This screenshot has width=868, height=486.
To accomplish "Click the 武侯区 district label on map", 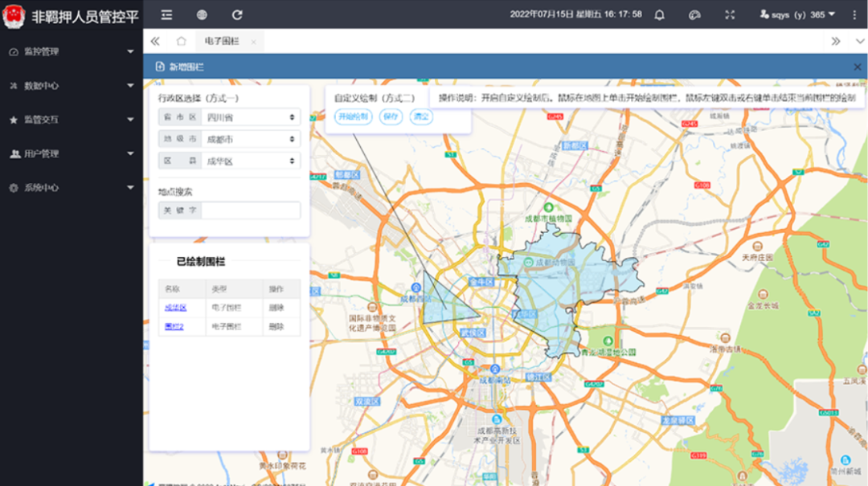I will pyautogui.click(x=473, y=333).
